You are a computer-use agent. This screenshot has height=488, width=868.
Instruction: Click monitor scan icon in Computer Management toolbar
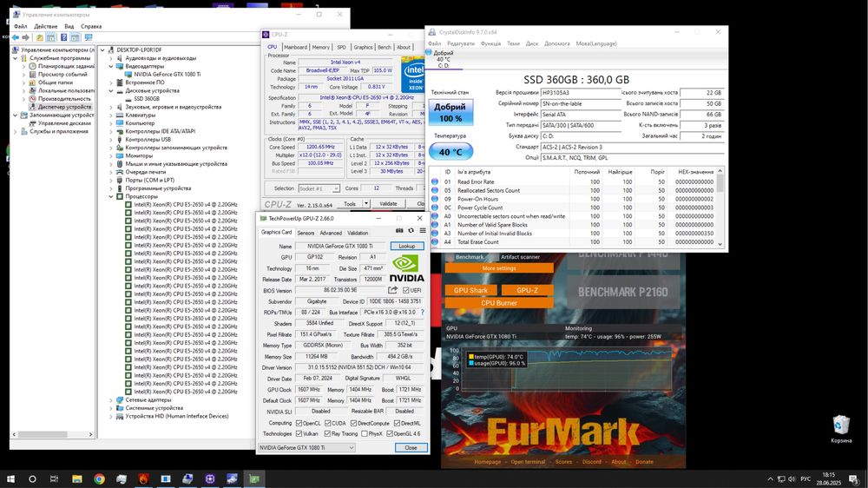[88, 37]
